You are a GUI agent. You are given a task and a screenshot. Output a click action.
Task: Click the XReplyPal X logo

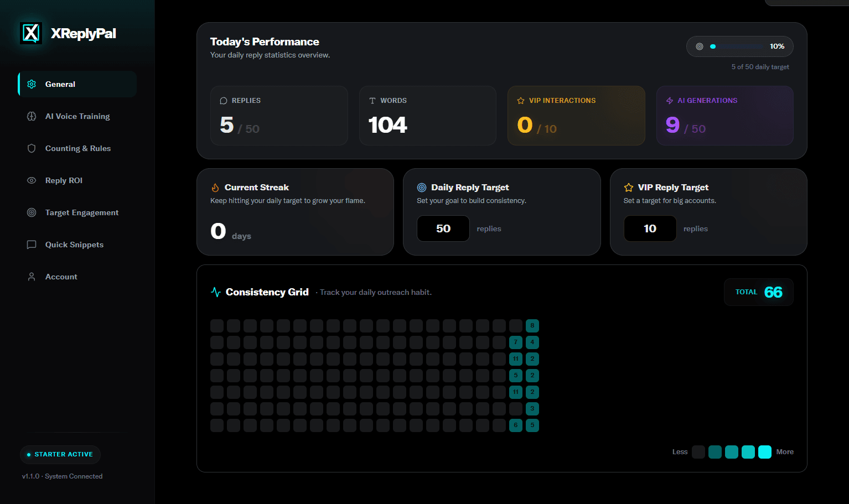pyautogui.click(x=32, y=33)
